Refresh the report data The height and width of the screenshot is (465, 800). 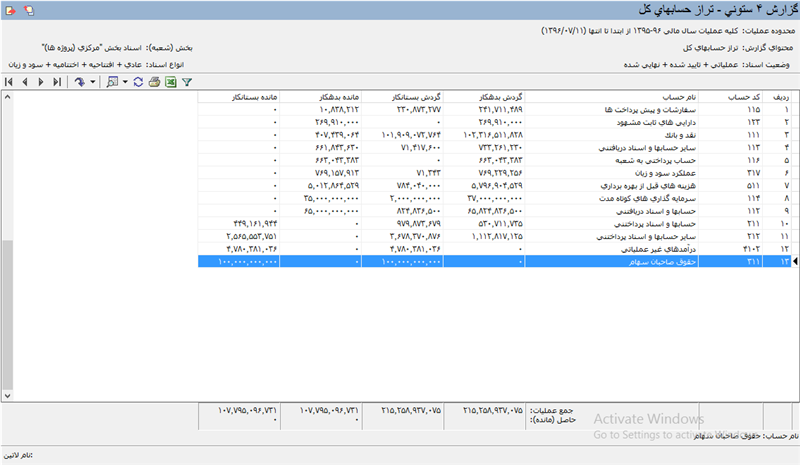[137, 81]
